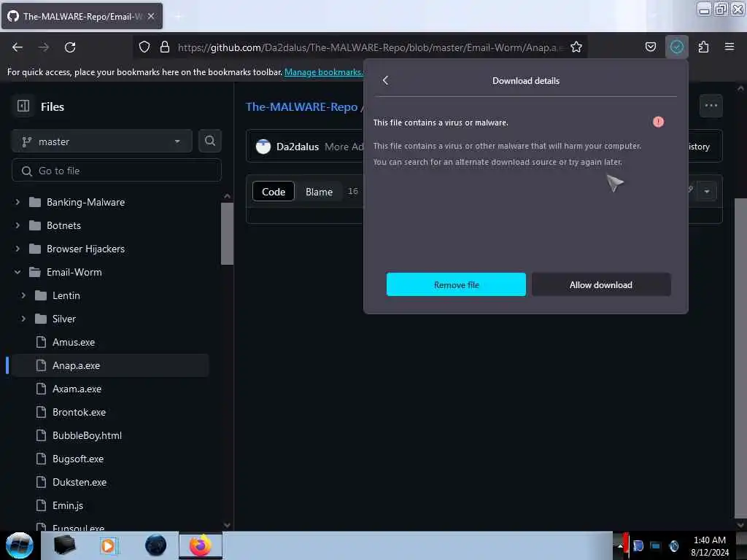Reload the page with the refresh icon
The width and height of the screenshot is (747, 560).
click(x=70, y=47)
